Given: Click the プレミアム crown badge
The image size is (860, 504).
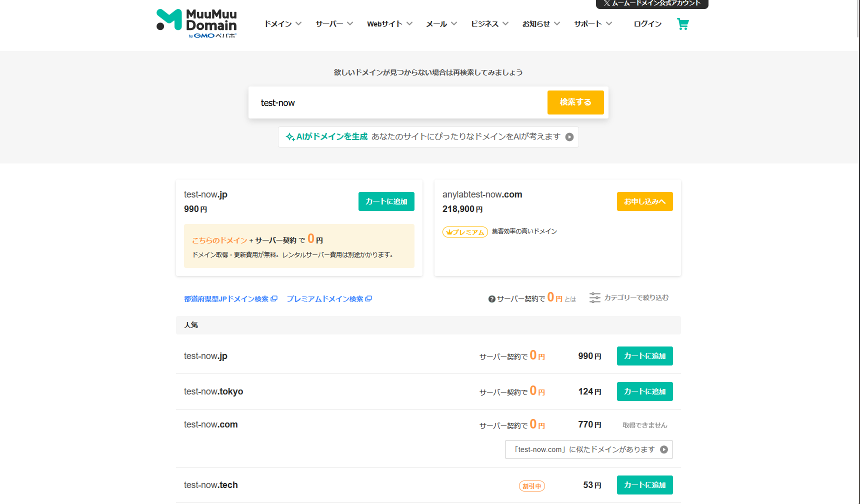Looking at the screenshot, I should [465, 232].
